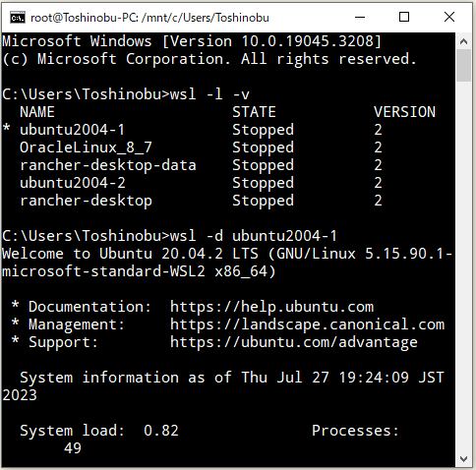Click the 'wsl -l -v' command text
This screenshot has width=476, height=470.
pyautogui.click(x=209, y=94)
